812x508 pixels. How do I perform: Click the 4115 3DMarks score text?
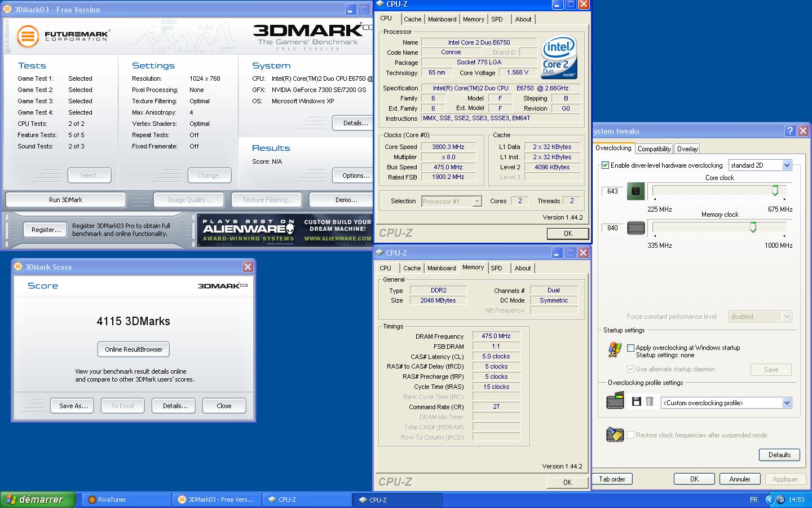[x=133, y=321]
